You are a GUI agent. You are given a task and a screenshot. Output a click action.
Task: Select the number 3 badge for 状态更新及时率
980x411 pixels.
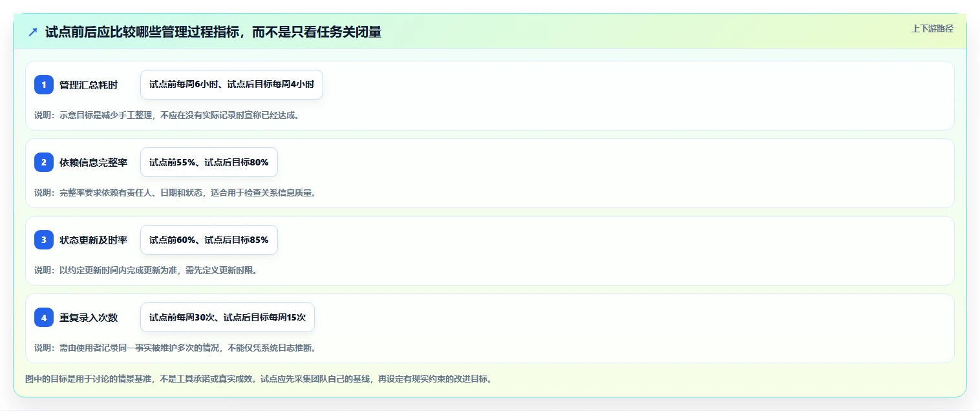tap(44, 240)
